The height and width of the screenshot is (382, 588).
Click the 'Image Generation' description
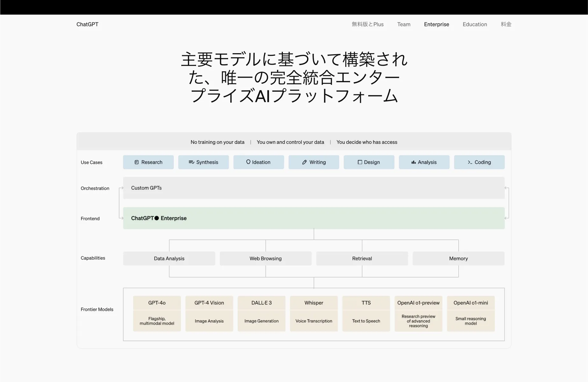coord(262,321)
